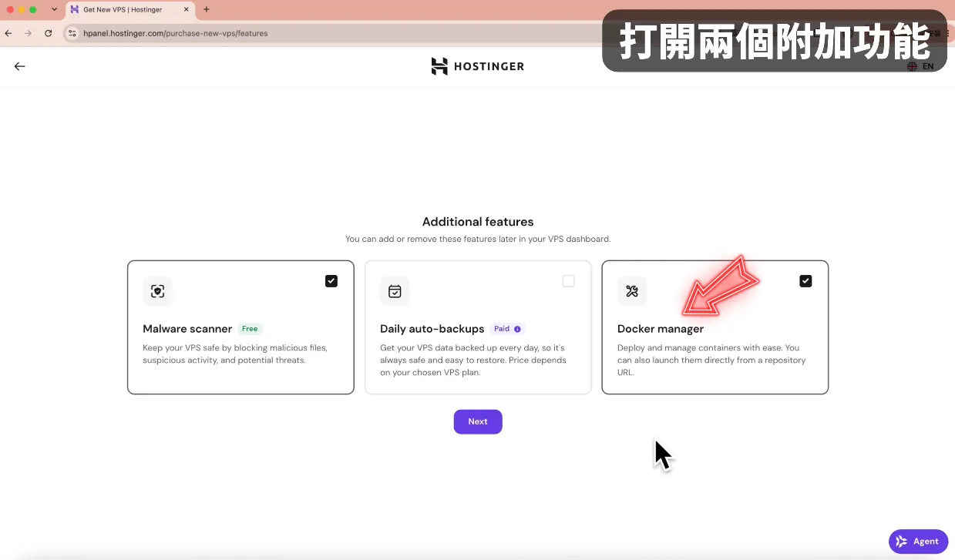Click the Next button

(478, 421)
